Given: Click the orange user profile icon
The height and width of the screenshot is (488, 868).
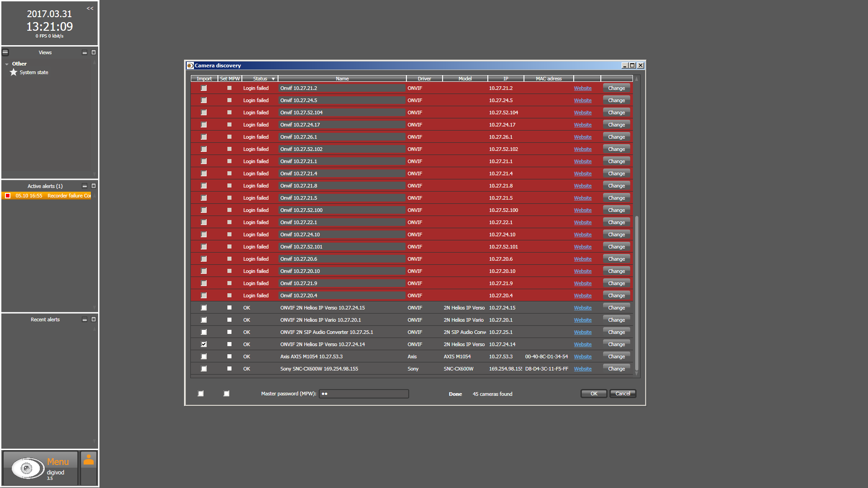Looking at the screenshot, I should [x=89, y=460].
